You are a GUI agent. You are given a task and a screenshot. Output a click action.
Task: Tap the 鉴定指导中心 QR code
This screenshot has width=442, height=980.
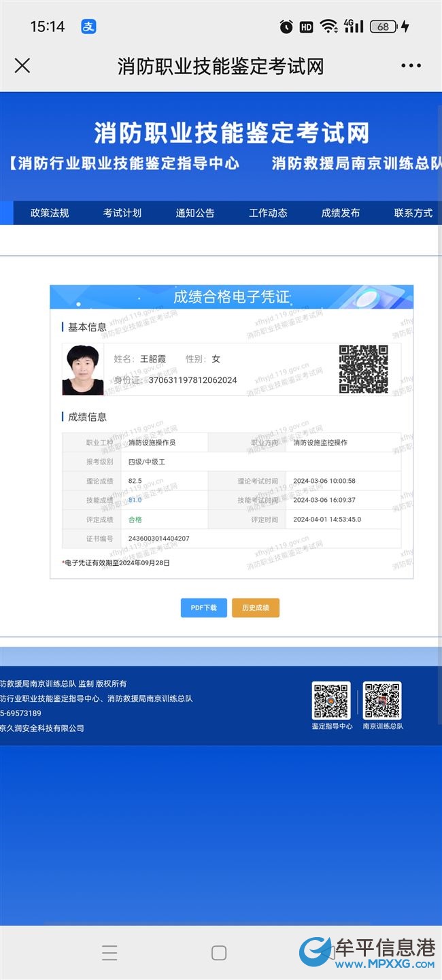pos(331,700)
